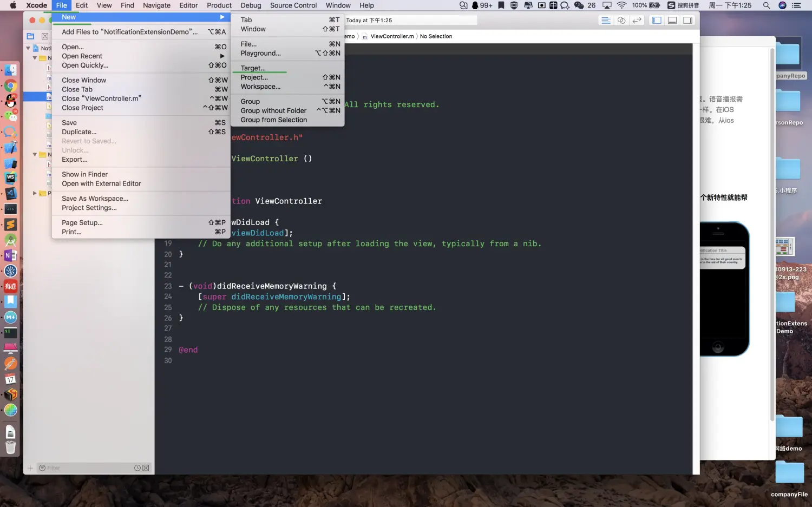The width and height of the screenshot is (812, 507).
Task: Open Spotlight search in menu bar
Action: point(767,5)
